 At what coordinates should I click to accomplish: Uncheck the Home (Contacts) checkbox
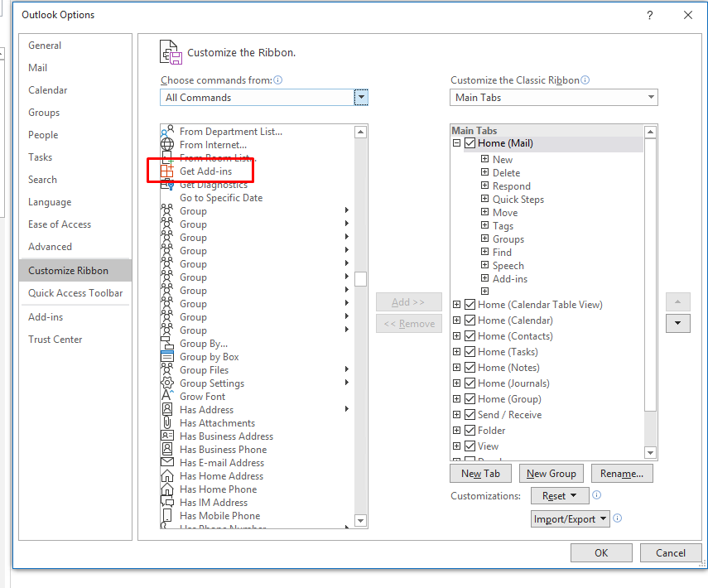(470, 336)
